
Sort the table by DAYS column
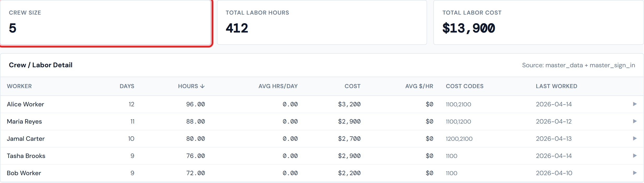pos(127,86)
